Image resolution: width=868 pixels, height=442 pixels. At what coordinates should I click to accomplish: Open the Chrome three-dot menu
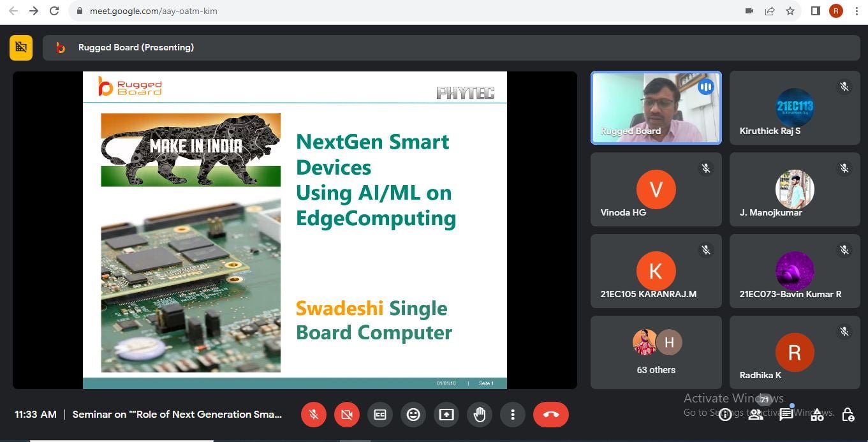pos(857,11)
